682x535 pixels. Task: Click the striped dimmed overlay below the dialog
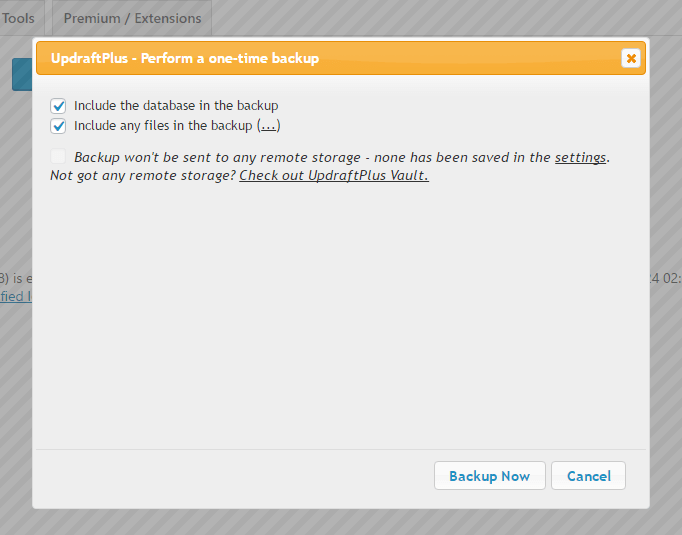tap(341, 522)
